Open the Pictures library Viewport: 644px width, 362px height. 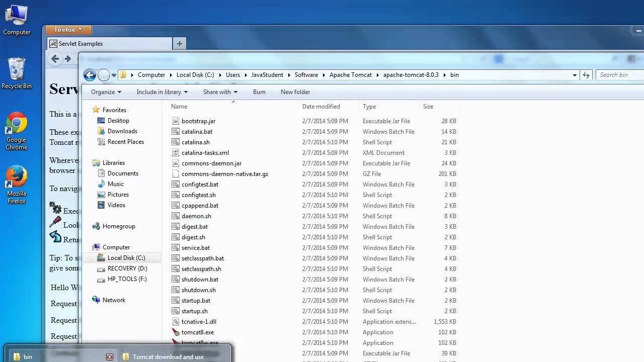pos(118,195)
